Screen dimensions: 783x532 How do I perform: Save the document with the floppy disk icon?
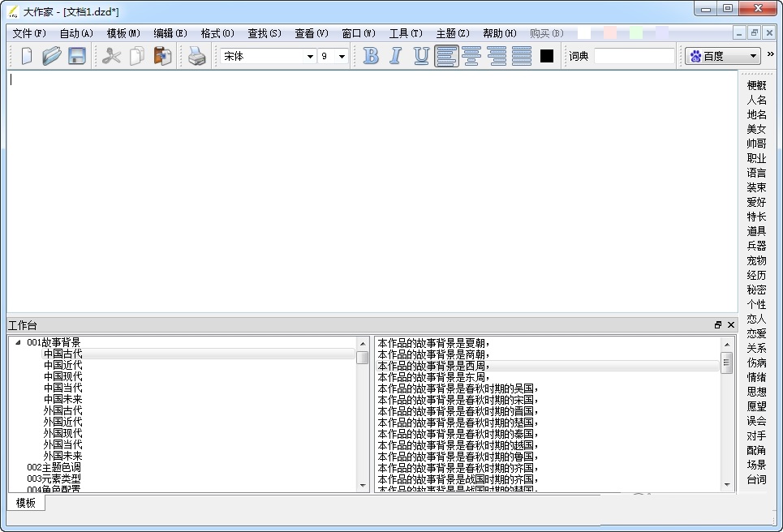coord(77,56)
